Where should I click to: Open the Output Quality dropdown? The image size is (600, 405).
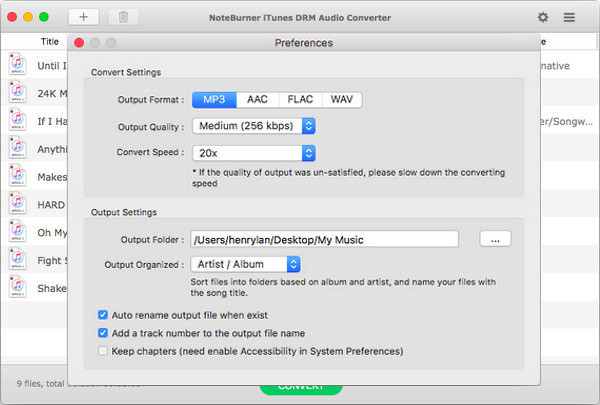click(254, 126)
